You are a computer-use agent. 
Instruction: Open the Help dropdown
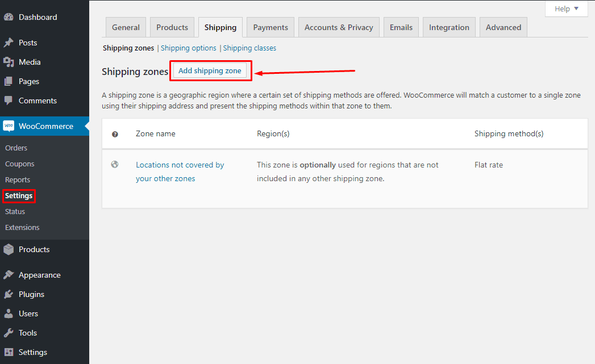tap(566, 9)
